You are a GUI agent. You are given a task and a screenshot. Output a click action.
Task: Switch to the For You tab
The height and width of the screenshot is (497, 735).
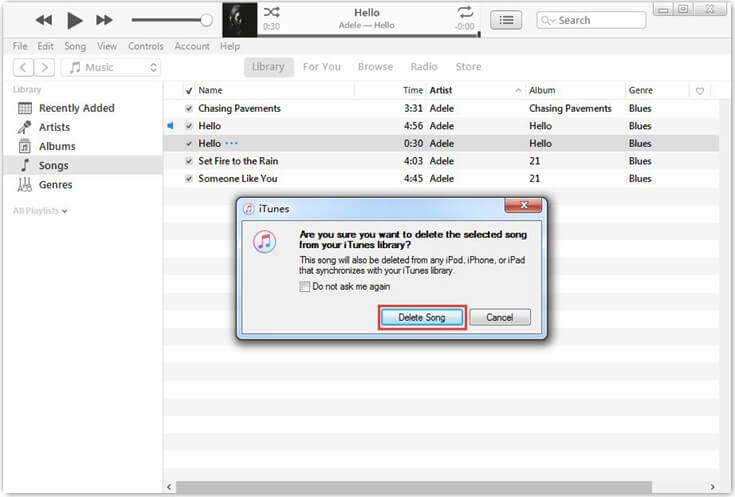[322, 67]
